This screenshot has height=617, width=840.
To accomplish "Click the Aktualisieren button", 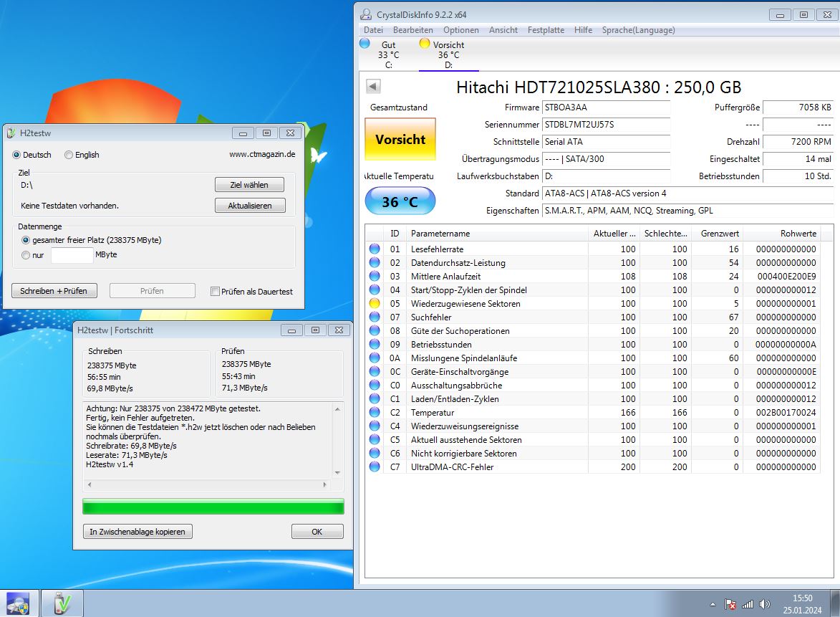I will click(x=250, y=206).
